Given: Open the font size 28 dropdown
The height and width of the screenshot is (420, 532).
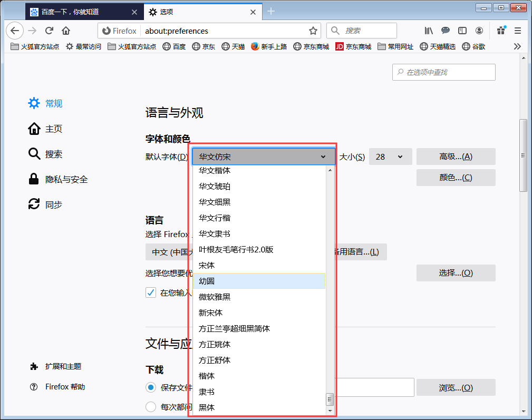Looking at the screenshot, I should pos(390,157).
